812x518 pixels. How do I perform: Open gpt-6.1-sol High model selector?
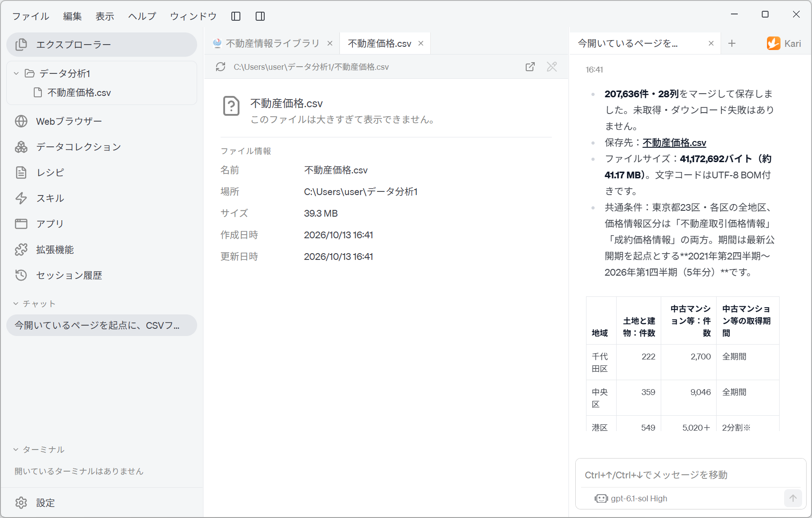pyautogui.click(x=631, y=498)
